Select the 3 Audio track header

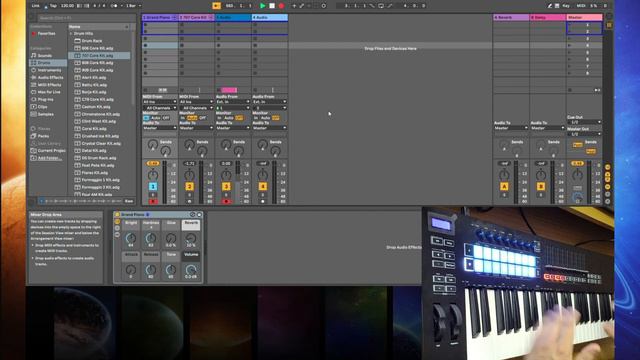(x=233, y=18)
